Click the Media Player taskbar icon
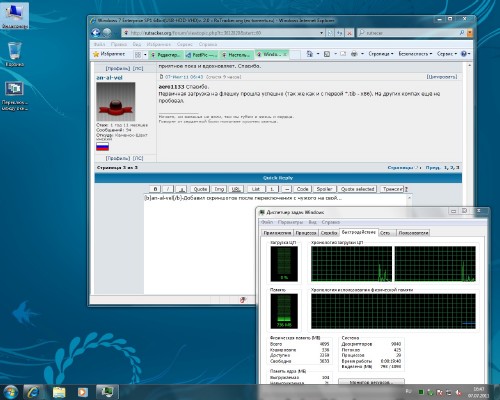This screenshot has width=500, height=400. [x=83, y=392]
